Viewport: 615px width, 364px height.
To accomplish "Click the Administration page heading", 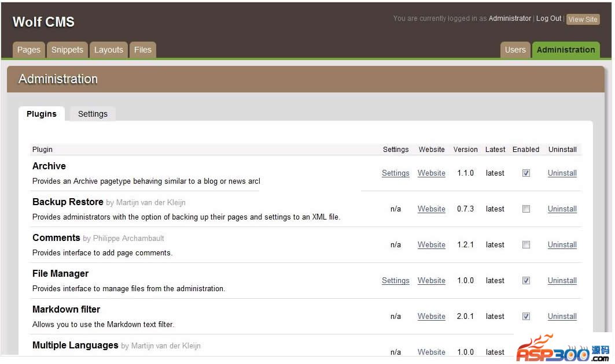I will point(58,79).
